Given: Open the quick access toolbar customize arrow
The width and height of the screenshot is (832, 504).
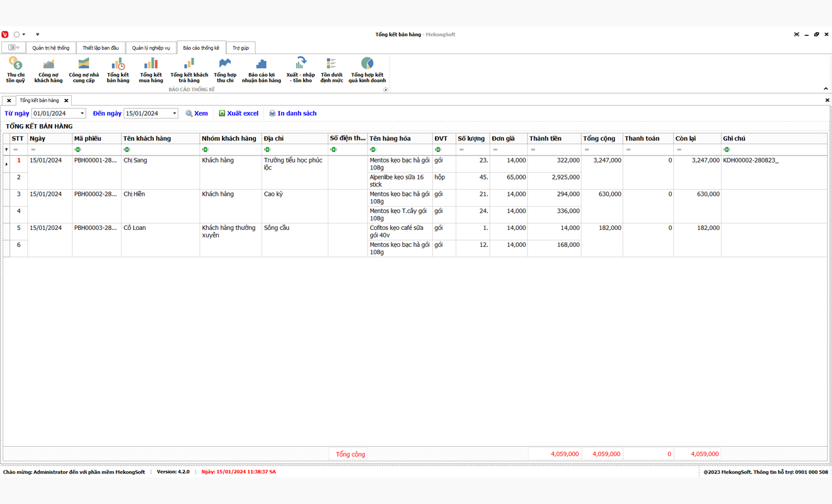Looking at the screenshot, I should [x=37, y=35].
